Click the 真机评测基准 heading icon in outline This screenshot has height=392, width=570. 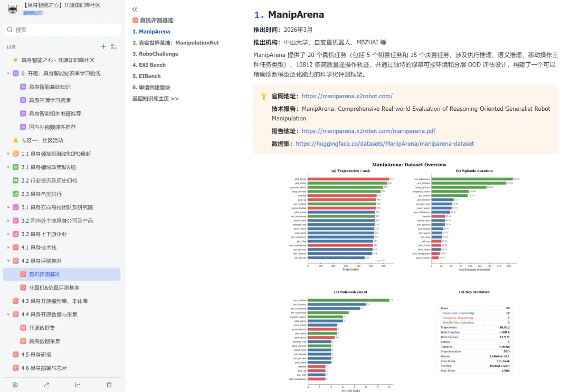coord(135,21)
